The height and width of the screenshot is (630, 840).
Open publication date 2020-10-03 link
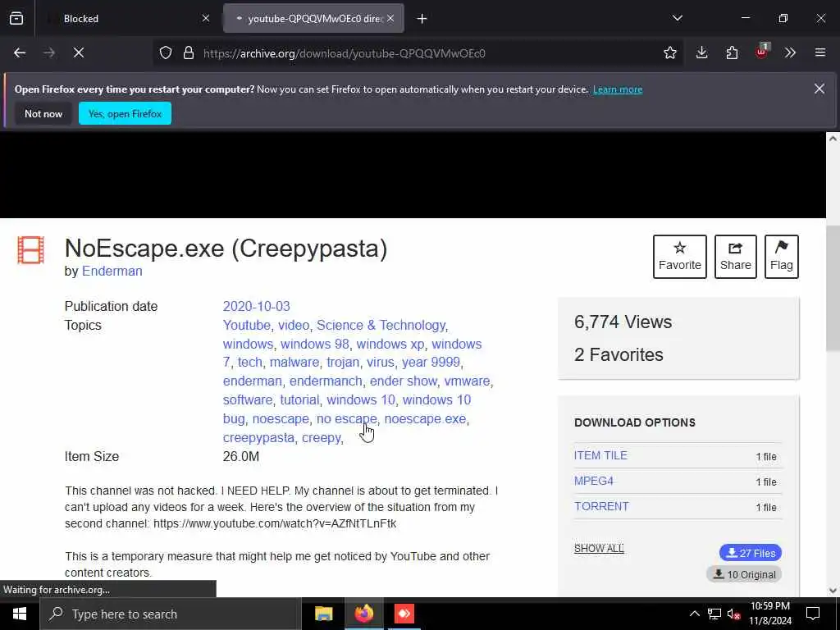pos(256,307)
